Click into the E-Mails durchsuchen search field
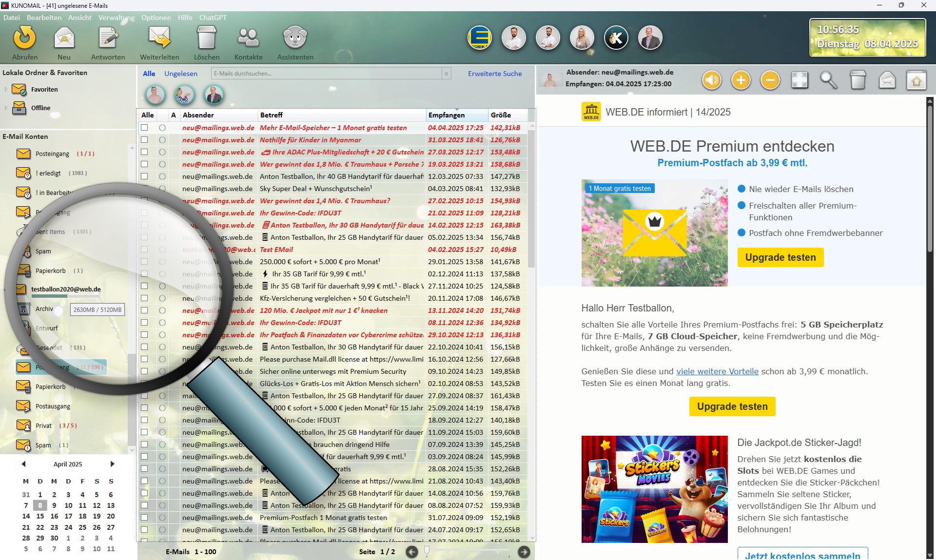The image size is (936, 560). click(x=326, y=74)
